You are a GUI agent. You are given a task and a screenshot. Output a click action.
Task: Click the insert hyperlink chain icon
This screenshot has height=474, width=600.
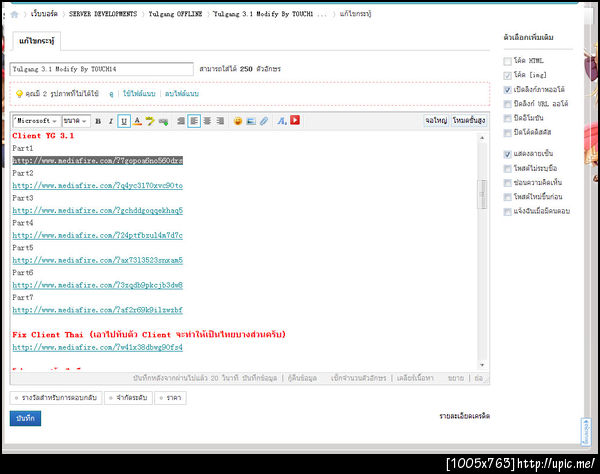coord(163,122)
